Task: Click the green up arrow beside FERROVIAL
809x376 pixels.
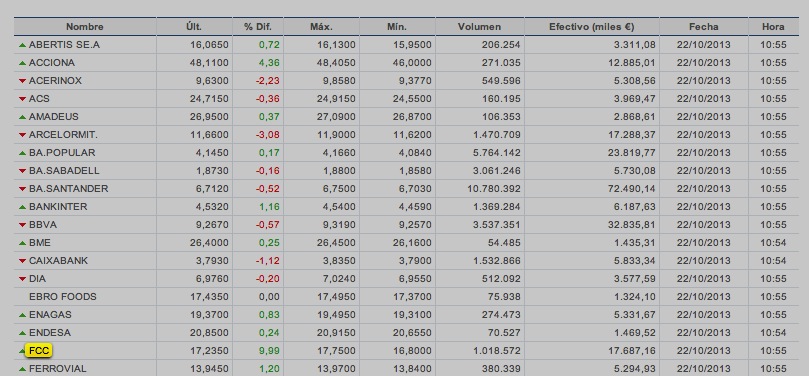Action: [22, 369]
